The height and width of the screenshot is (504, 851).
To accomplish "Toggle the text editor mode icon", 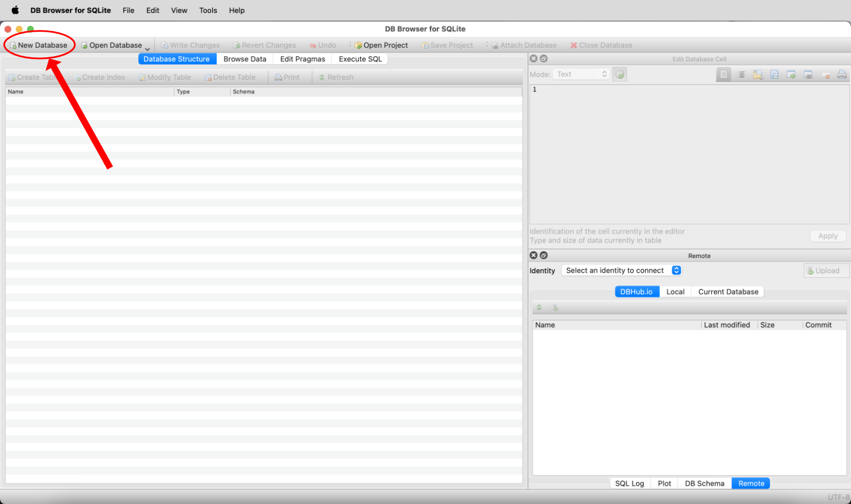I will (724, 74).
